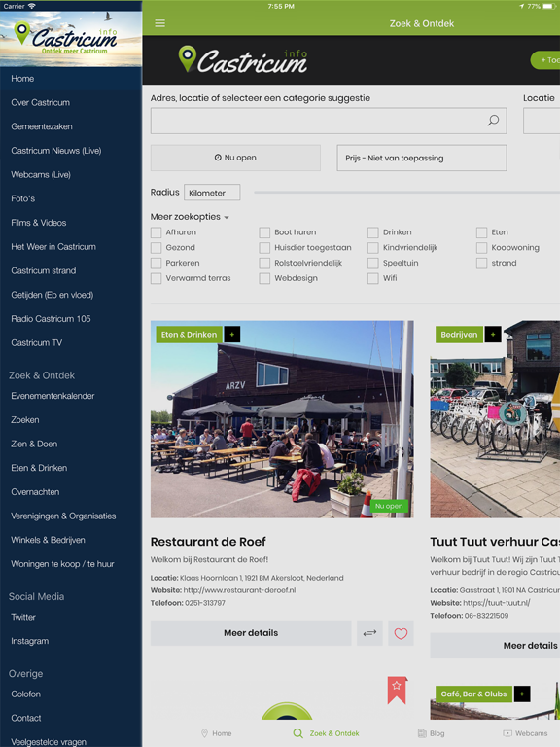Switch to the Zoek & Ontdek bottom tab
Viewport: 560px width, 747px height.
(x=327, y=733)
